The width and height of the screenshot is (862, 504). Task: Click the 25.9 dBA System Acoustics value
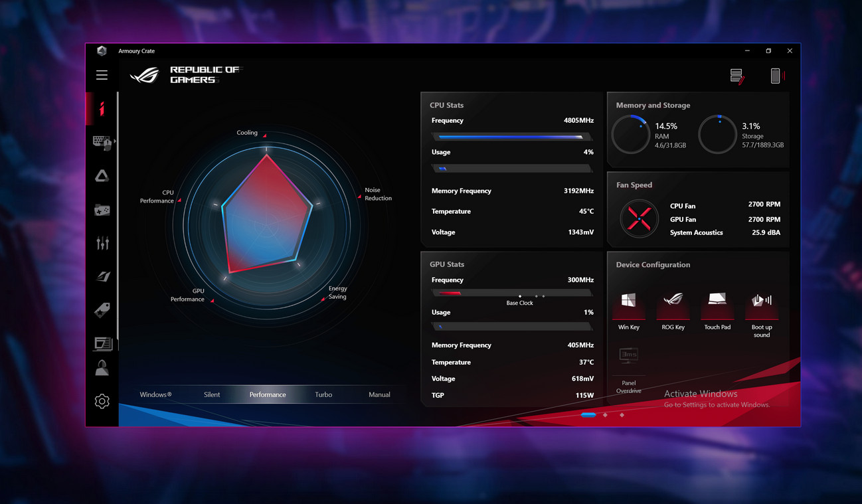[766, 232]
